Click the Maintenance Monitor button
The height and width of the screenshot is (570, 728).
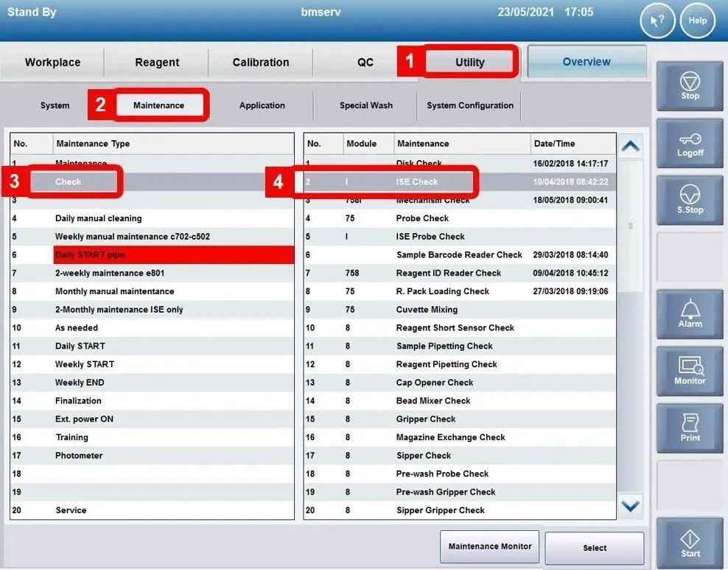(x=490, y=547)
